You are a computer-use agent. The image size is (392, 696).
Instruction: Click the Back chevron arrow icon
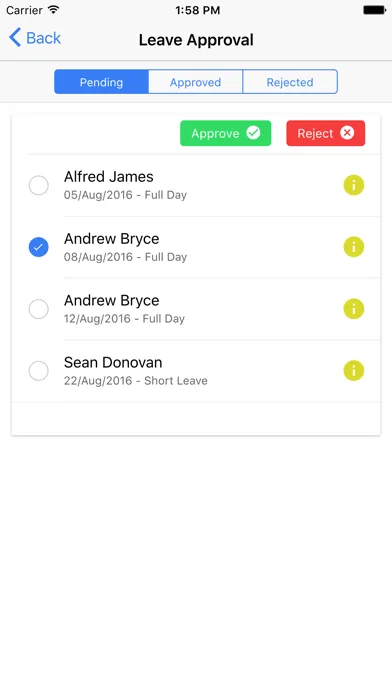click(x=15, y=37)
